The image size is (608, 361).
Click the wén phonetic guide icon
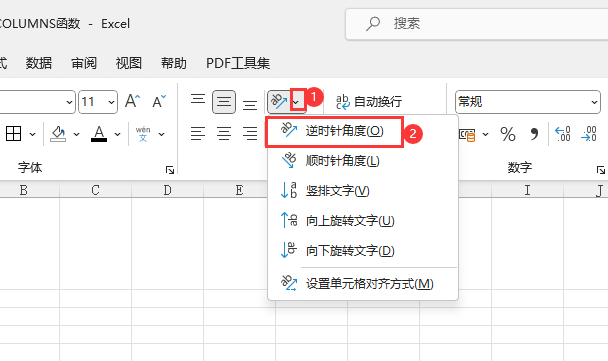[x=143, y=134]
